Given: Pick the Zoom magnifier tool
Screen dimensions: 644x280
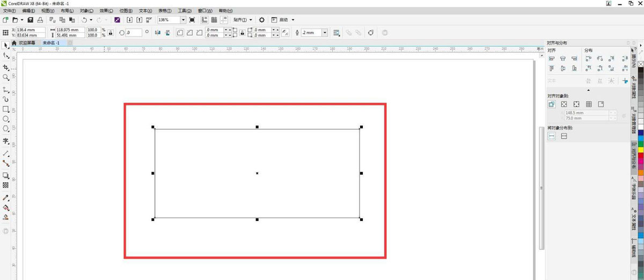Looking at the screenshot, I should point(6,77).
